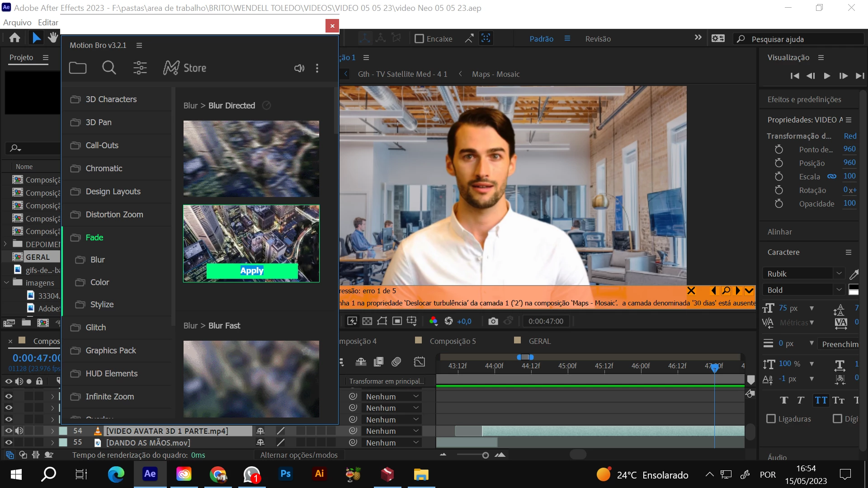Image resolution: width=868 pixels, height=488 pixels.
Task: Click the Motion Bro folder icon
Action: [x=78, y=68]
